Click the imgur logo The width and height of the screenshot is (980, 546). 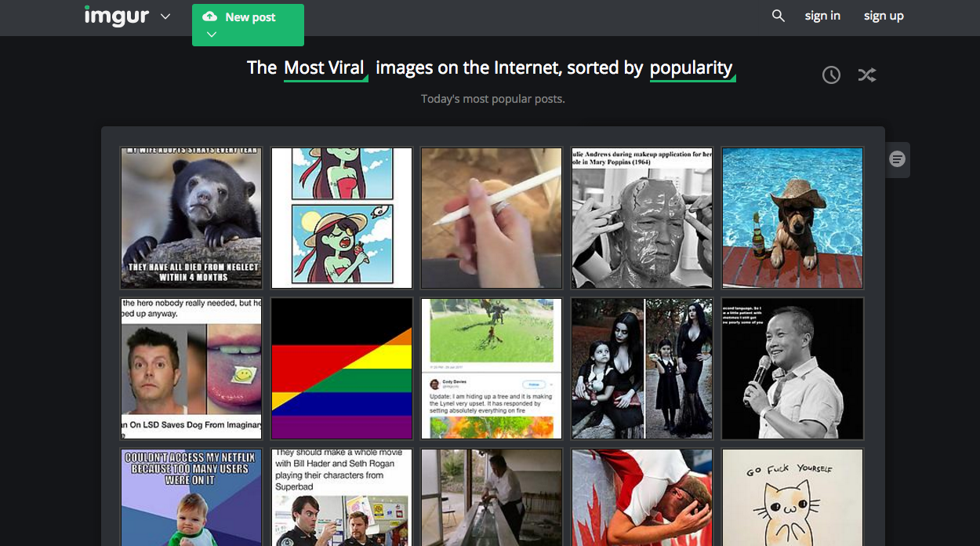117,16
